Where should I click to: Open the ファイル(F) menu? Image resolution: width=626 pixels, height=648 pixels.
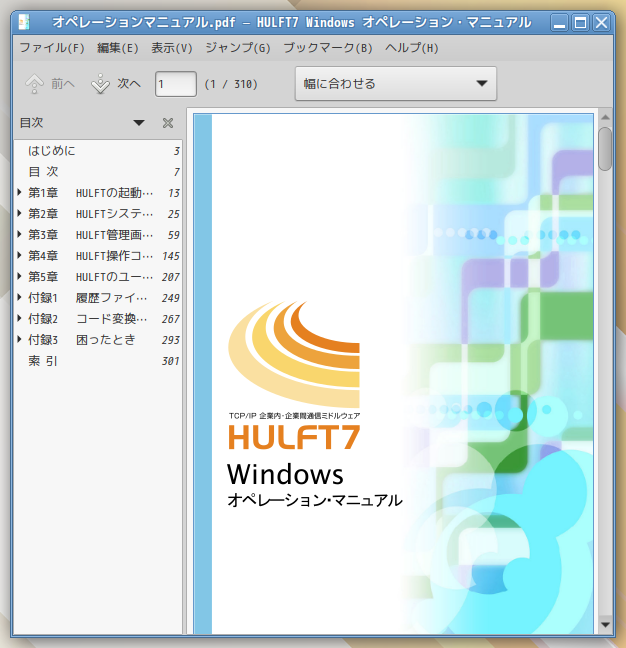point(52,48)
